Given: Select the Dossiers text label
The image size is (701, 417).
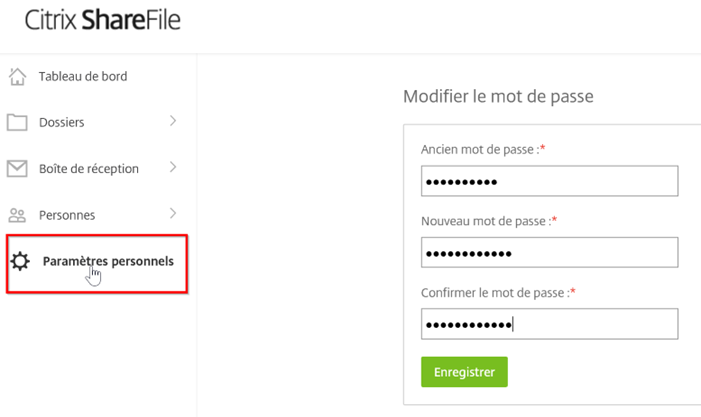Looking at the screenshot, I should pos(61,122).
